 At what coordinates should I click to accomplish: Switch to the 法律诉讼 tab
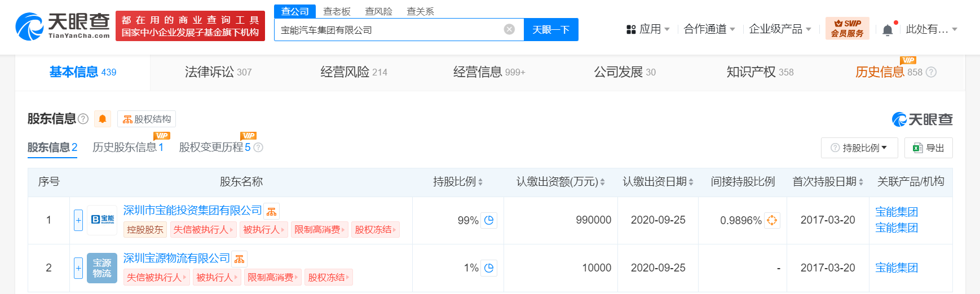pos(218,72)
